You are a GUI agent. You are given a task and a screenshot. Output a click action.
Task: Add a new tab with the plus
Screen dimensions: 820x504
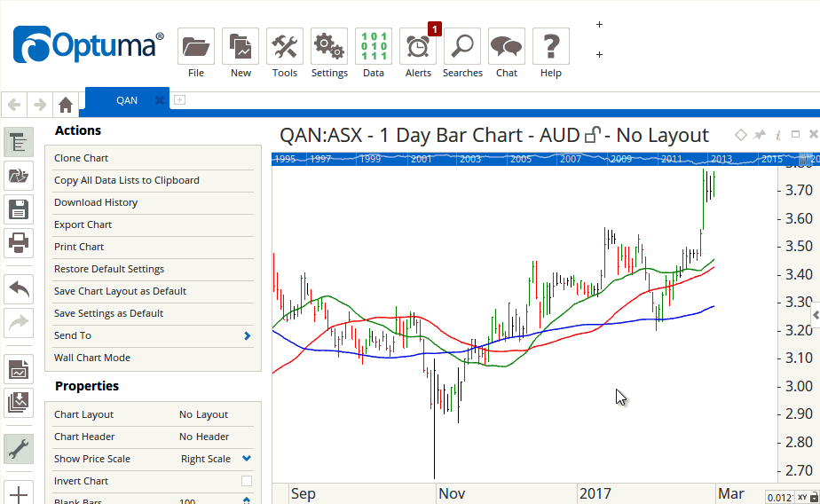(x=179, y=99)
